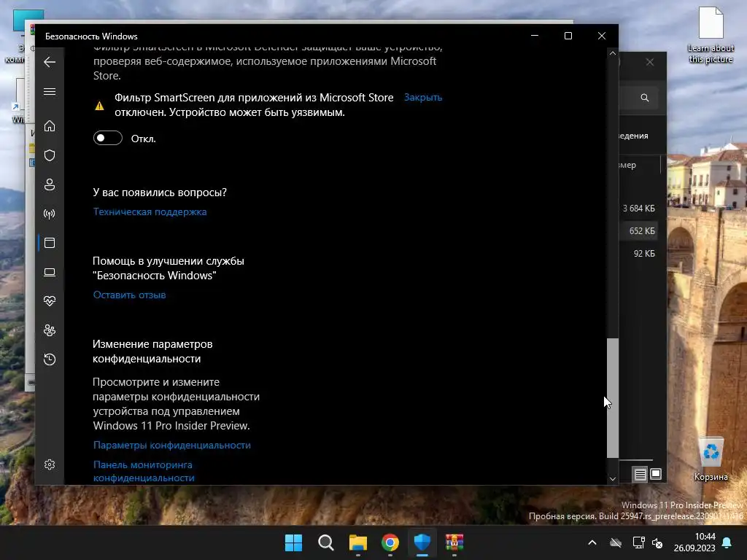Viewport: 747px width, 560px height.
Task: Open taskbar Search
Action: tap(326, 542)
